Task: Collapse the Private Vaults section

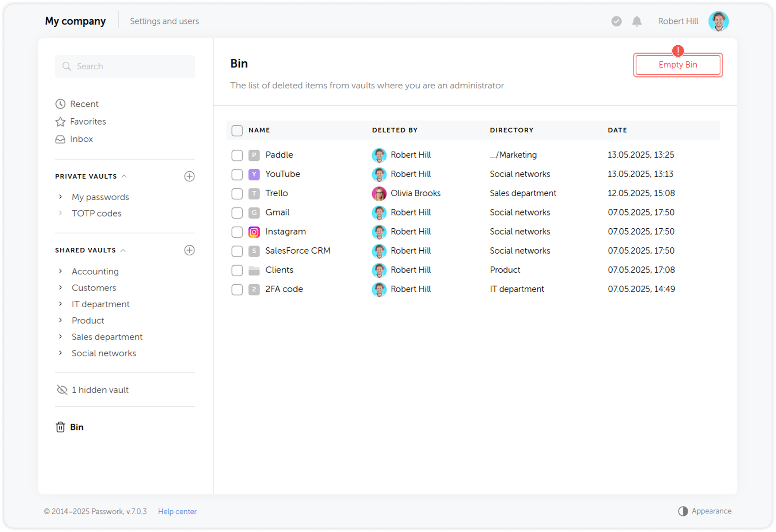Action: point(124,176)
